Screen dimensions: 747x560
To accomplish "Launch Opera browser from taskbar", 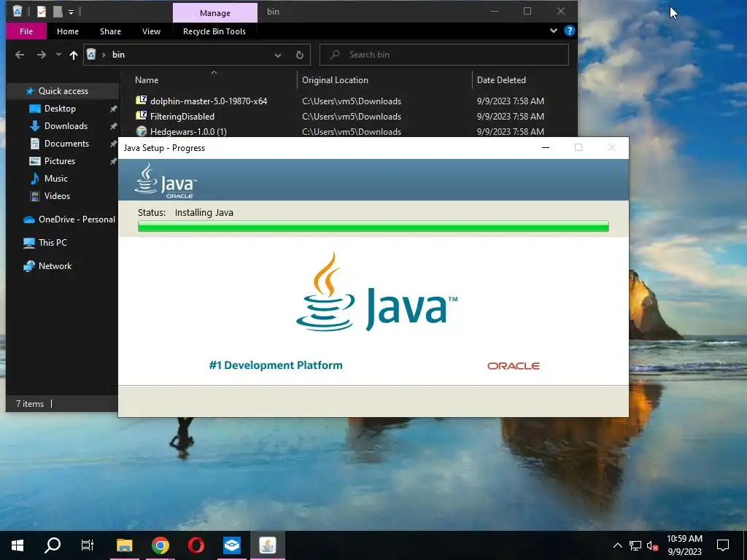I will pos(196,545).
